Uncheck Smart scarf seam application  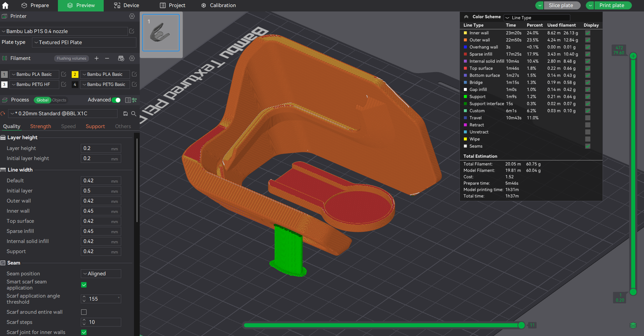(84, 285)
